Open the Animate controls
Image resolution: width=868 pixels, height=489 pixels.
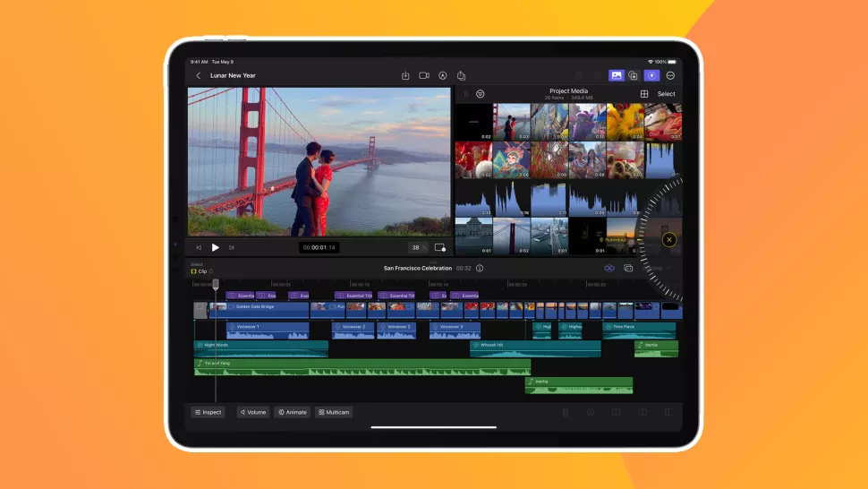click(x=293, y=412)
